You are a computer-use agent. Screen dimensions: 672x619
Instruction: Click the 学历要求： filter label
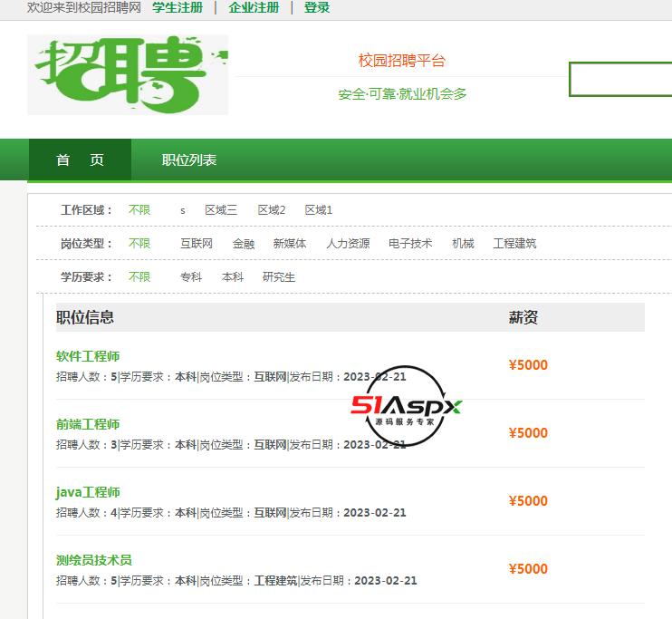(86, 276)
